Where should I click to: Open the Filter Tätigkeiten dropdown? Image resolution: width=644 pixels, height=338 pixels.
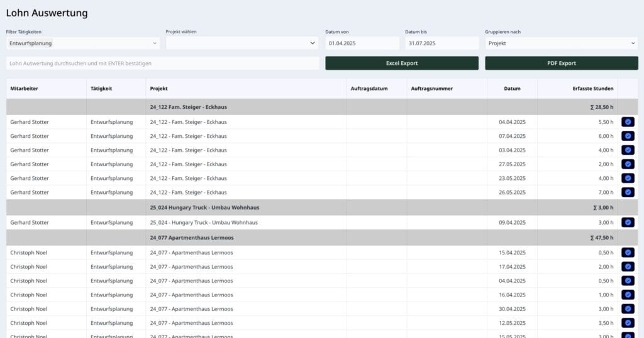click(x=82, y=43)
